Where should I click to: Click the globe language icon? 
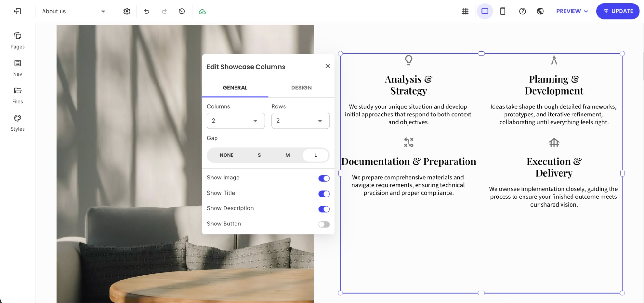(x=540, y=11)
